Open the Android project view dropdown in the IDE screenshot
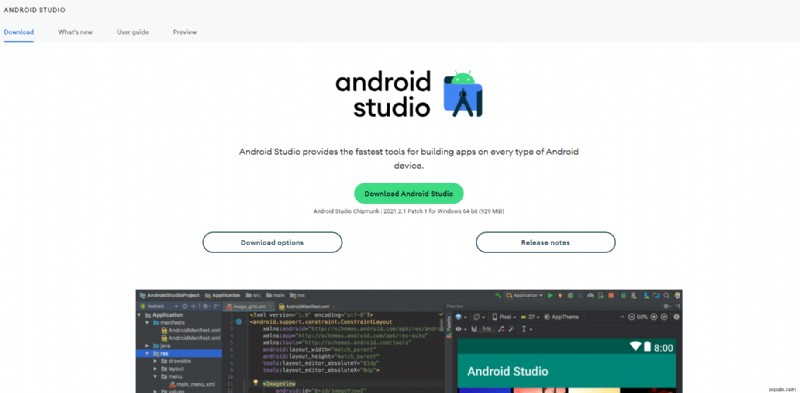Viewport: 800px width, 393px height. [159, 306]
